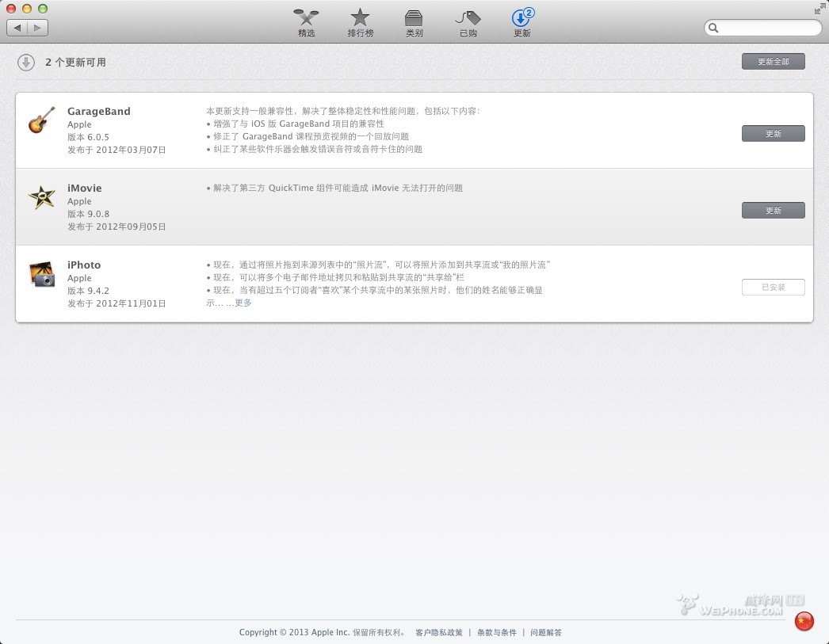Click the back navigation arrow
Viewport: 829px width, 644px height.
(x=17, y=28)
